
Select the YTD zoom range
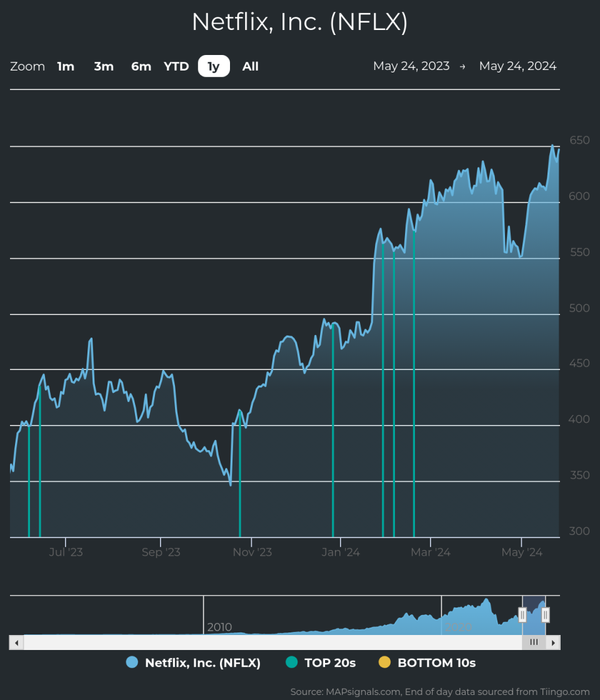coord(176,66)
